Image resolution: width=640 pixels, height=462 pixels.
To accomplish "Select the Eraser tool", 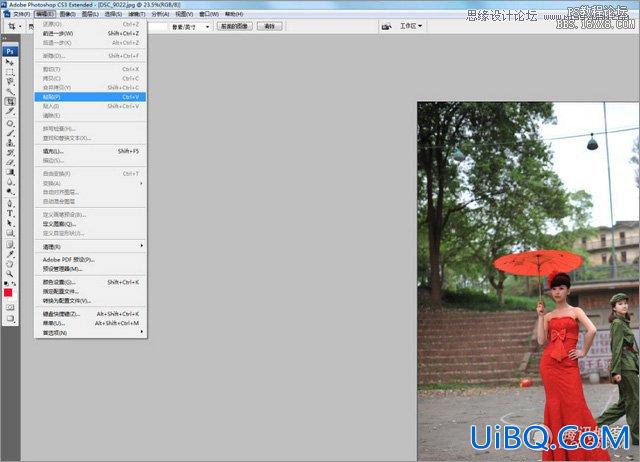I will [x=10, y=162].
